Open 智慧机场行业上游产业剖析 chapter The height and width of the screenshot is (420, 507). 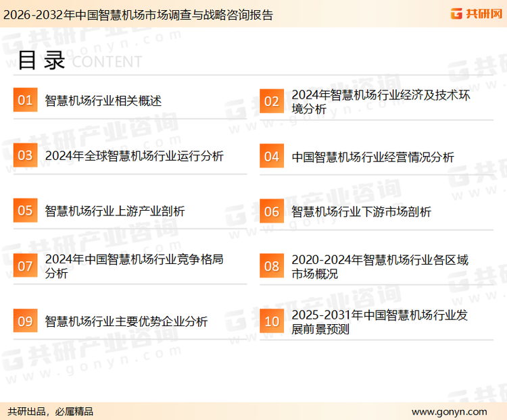pyautogui.click(x=114, y=211)
